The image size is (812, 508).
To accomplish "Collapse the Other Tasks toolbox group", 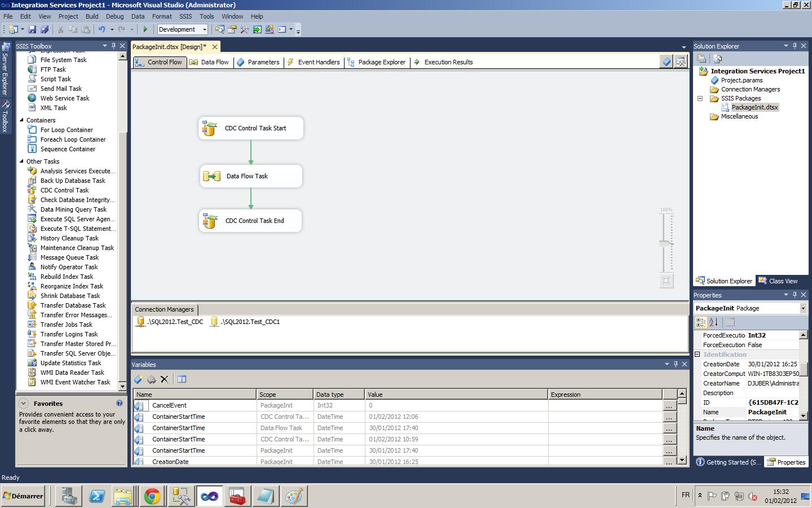I will point(22,161).
